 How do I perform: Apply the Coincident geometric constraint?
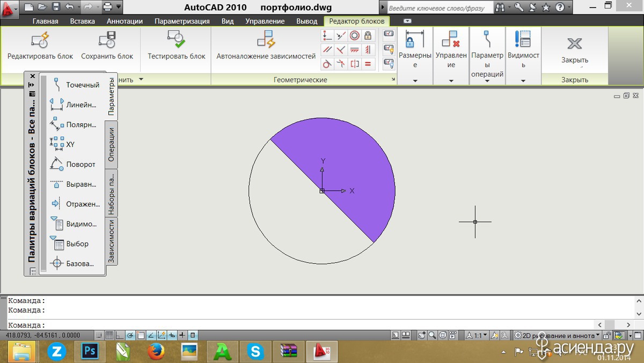[x=327, y=36]
